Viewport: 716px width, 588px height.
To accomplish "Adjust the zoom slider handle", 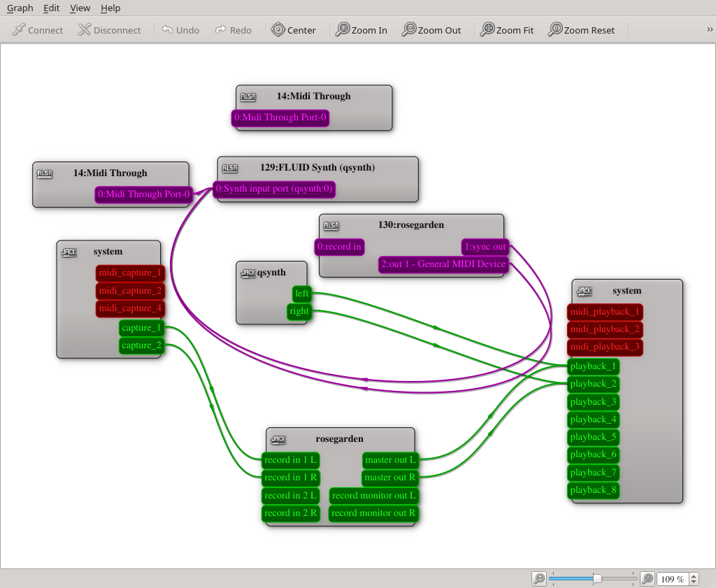I will [x=597, y=578].
